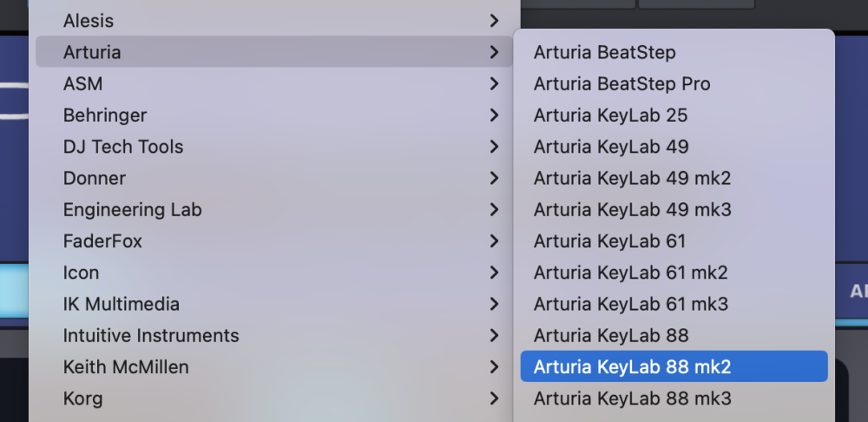Screen dimensions: 868x422
Task: Expand the Engineering Lab chevron
Action: [494, 209]
